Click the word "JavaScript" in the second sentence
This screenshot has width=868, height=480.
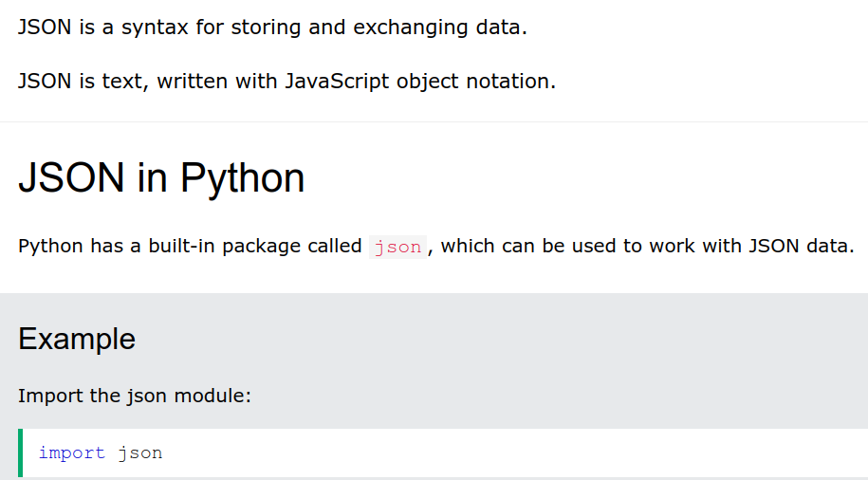pos(338,81)
